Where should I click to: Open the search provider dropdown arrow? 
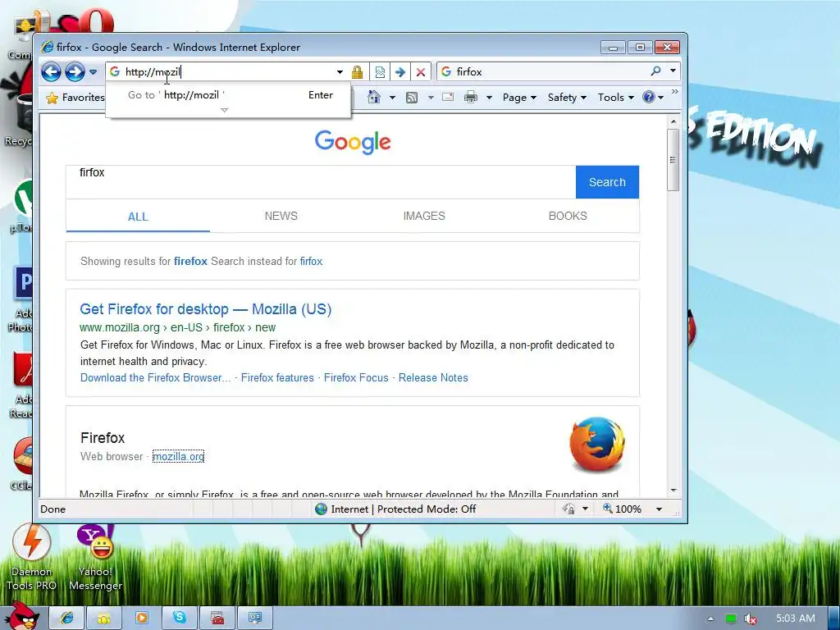coord(673,71)
